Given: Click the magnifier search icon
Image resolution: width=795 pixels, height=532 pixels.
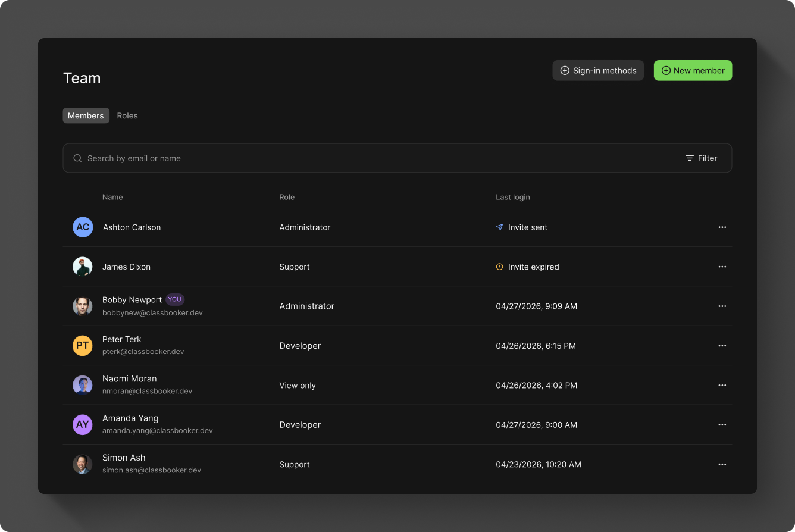Looking at the screenshot, I should (x=77, y=158).
